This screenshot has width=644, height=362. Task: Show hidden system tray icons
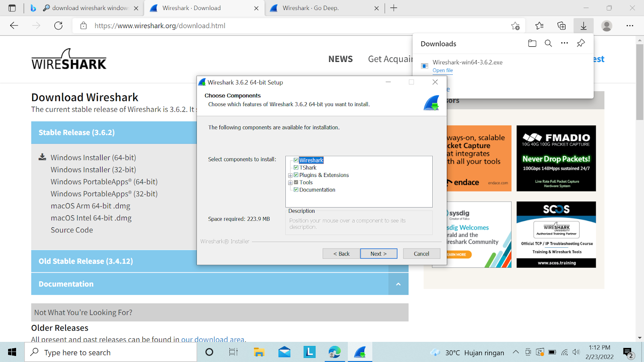516,352
